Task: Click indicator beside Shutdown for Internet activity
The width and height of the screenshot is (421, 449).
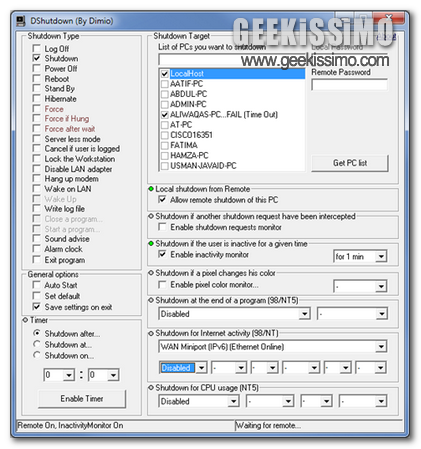Action: tap(151, 333)
